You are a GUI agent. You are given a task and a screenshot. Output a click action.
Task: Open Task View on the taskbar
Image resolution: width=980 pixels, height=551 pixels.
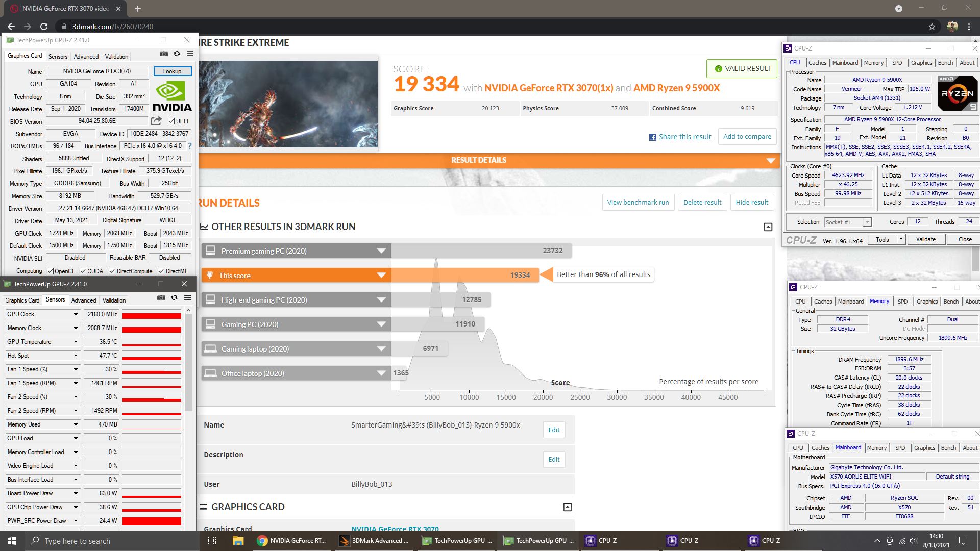click(x=212, y=541)
